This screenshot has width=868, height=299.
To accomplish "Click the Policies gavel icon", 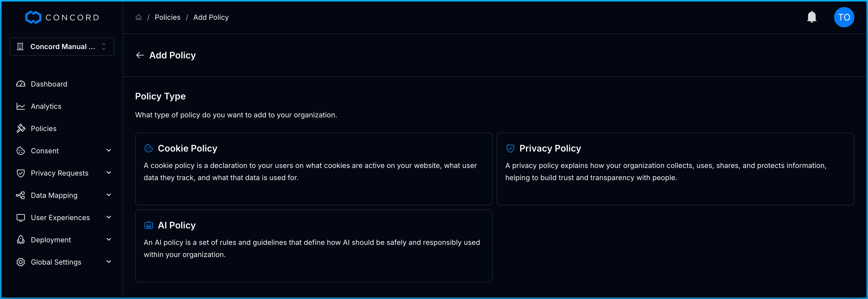I will (x=21, y=129).
